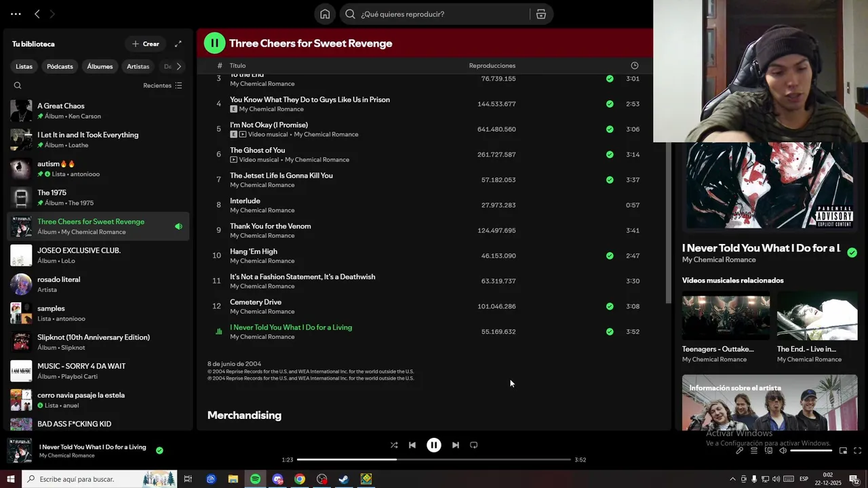
Task: Open My Chemical Romance link under Cemetery Drive
Action: 262,312
